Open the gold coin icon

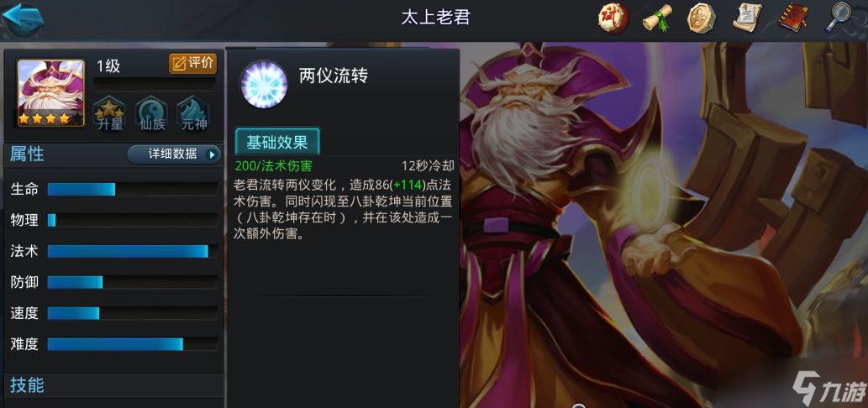coord(702,18)
